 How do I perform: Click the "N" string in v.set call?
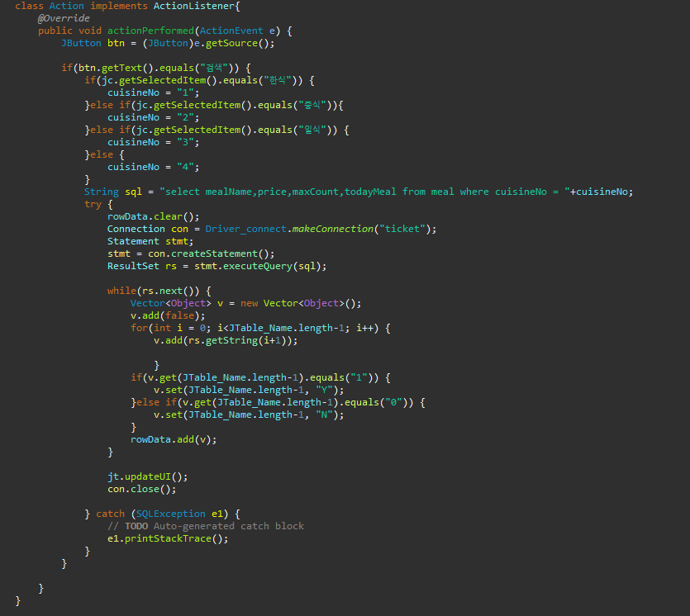tap(324, 415)
